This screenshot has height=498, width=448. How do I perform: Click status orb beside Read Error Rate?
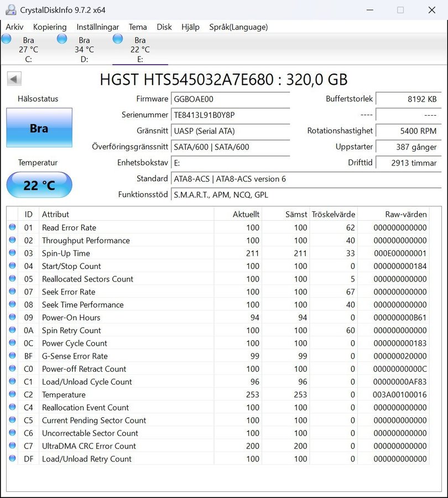click(12, 227)
